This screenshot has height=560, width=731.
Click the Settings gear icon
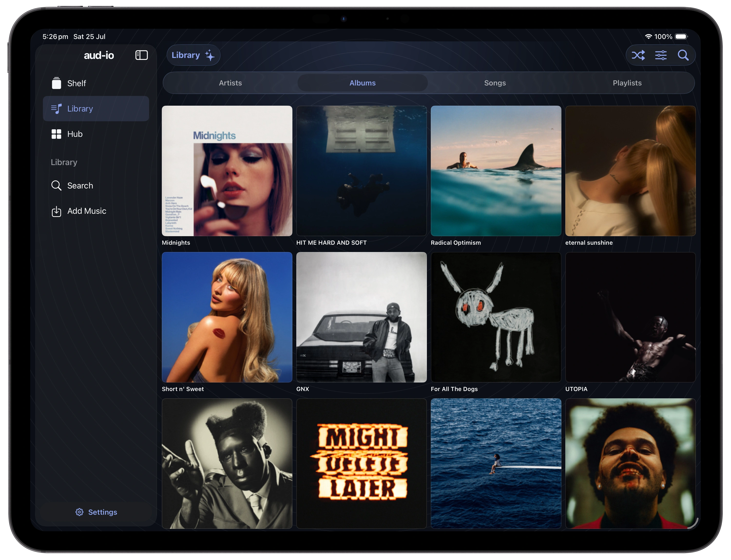click(79, 512)
